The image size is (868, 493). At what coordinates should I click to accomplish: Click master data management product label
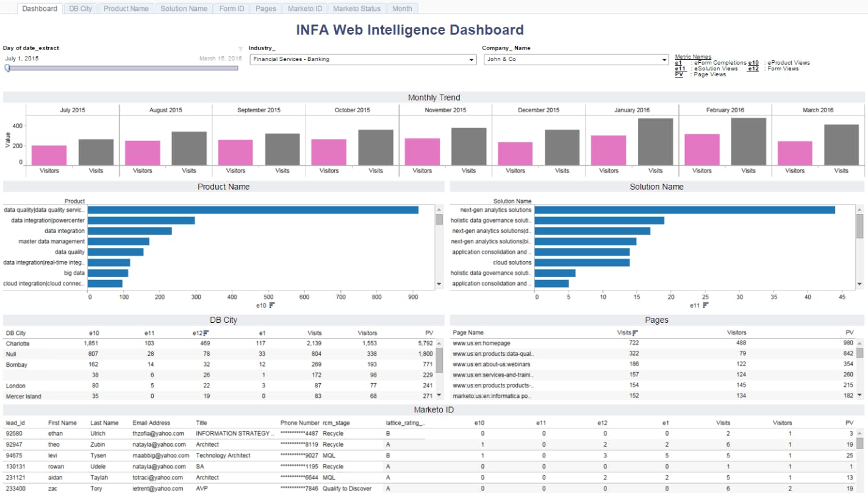pos(51,242)
